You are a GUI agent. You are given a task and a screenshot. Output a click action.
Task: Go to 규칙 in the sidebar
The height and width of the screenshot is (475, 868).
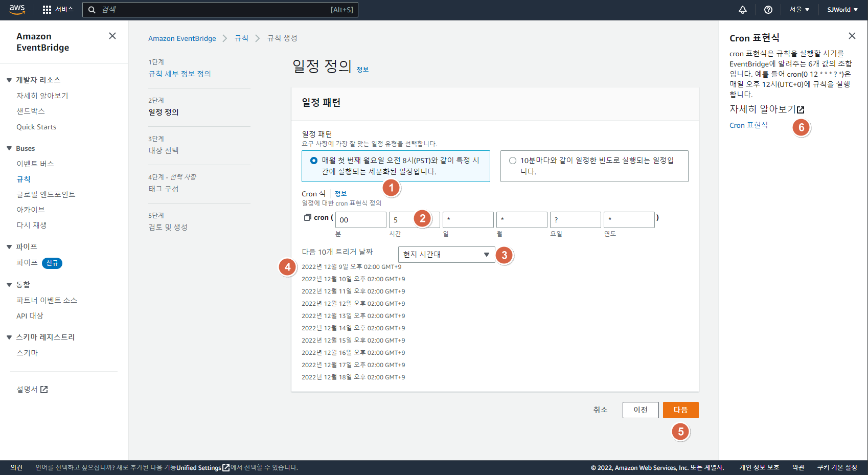[x=24, y=179]
